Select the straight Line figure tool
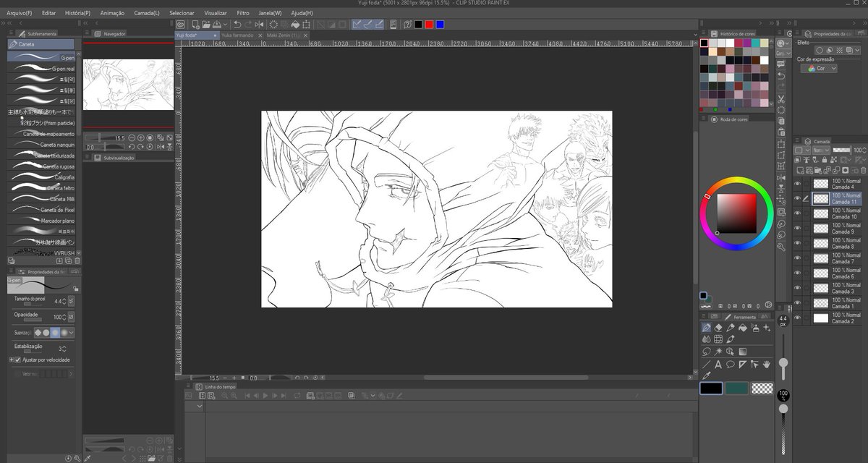This screenshot has width=868, height=463. [x=707, y=365]
